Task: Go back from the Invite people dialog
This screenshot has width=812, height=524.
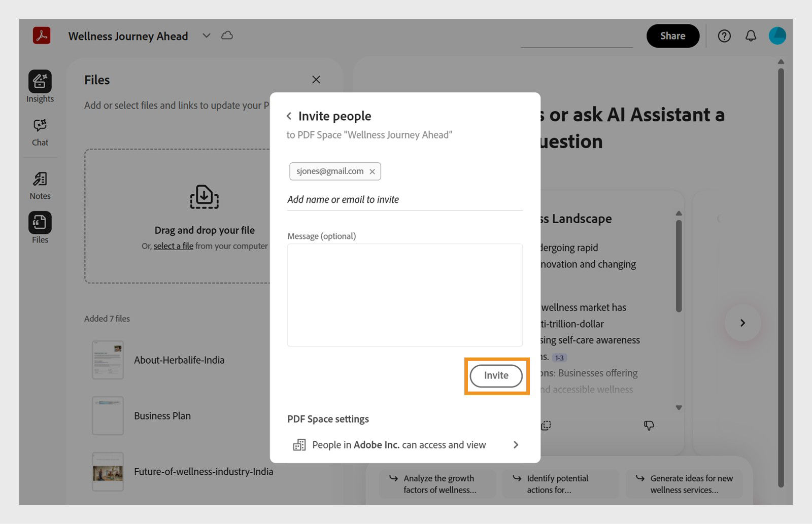Action: coord(289,116)
